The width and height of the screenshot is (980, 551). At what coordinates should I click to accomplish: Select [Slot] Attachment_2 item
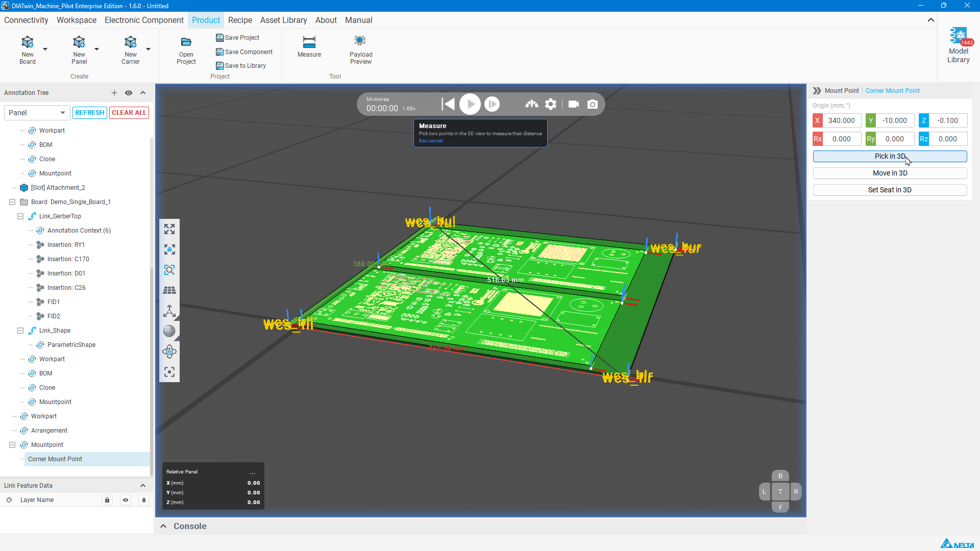(x=58, y=188)
